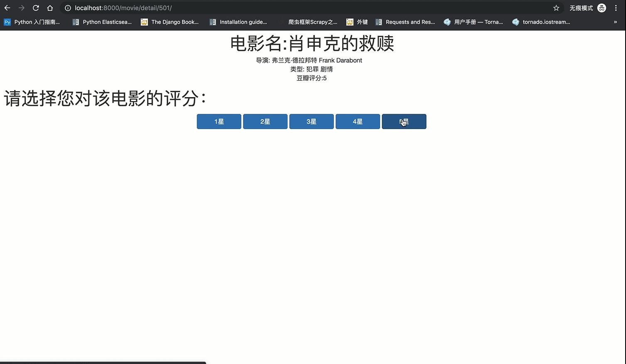Rate the movie 5星
The image size is (626, 364).
coord(404,122)
